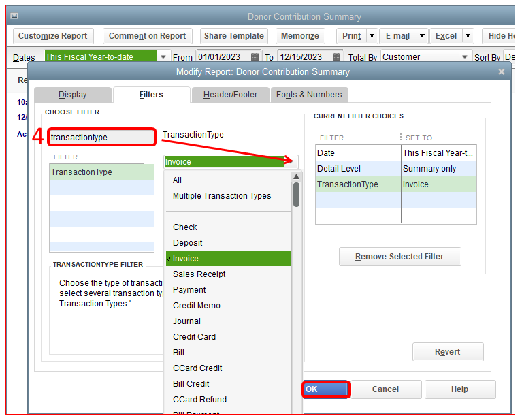Select Bill Credit transaction type

(x=229, y=384)
